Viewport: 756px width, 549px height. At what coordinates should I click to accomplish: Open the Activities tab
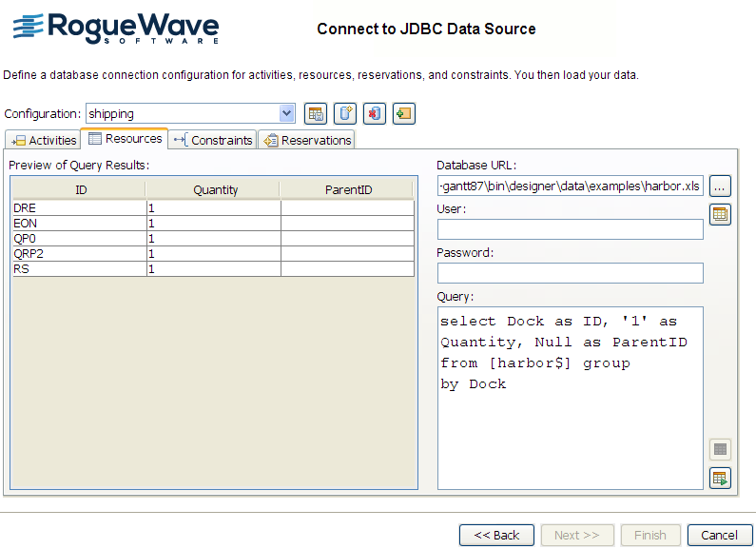click(43, 140)
